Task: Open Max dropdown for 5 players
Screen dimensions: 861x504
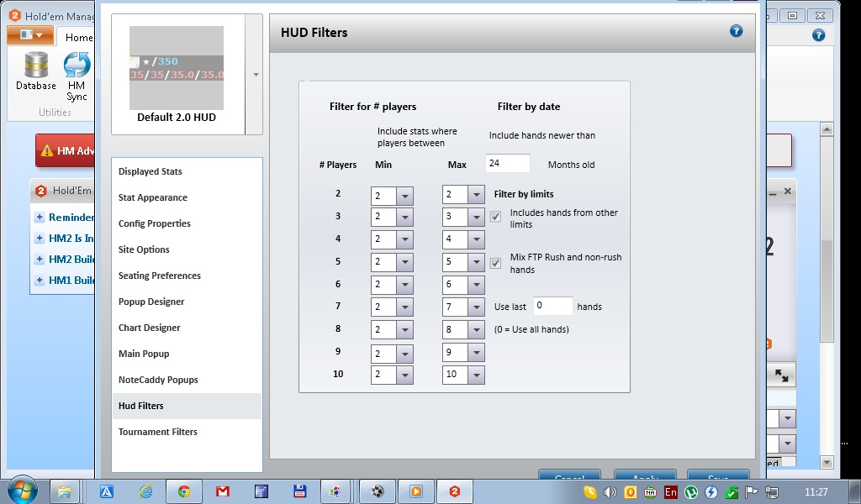Action: pos(476,262)
